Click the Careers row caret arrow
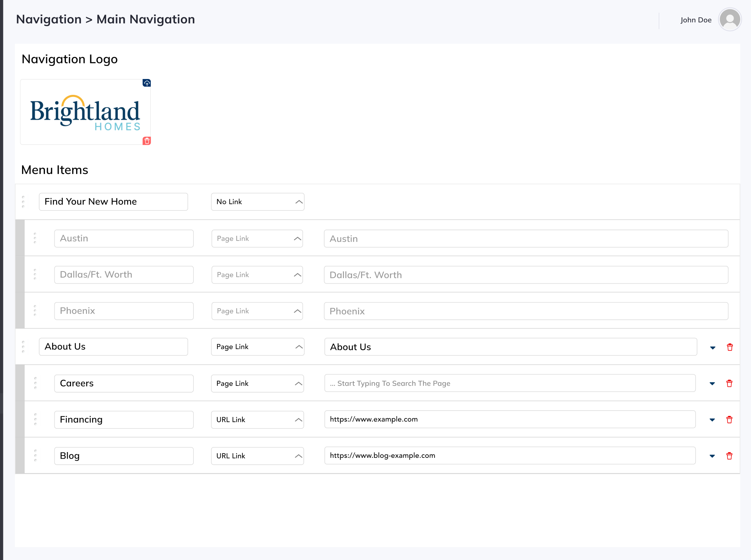751x560 pixels. coord(712,384)
